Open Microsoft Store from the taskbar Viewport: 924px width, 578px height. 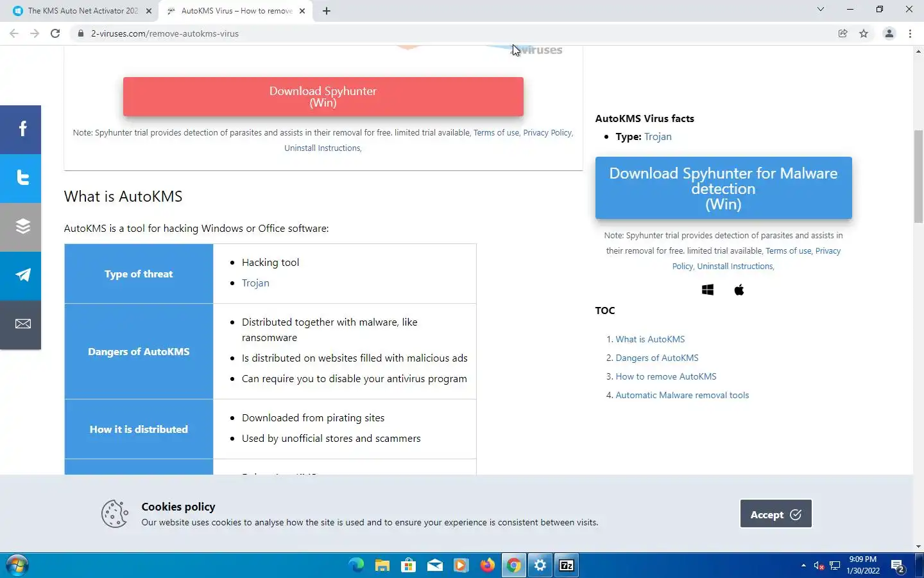(408, 565)
